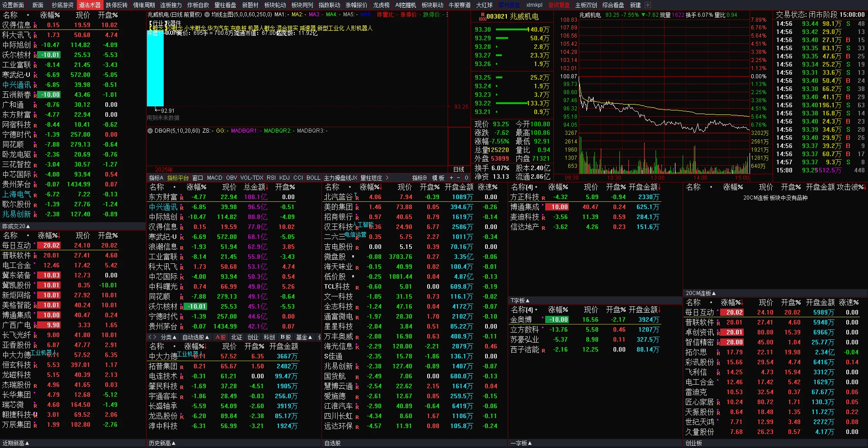Click the left-right arrows icon before 分类
The height and width of the screenshot is (448, 868).
152,337
